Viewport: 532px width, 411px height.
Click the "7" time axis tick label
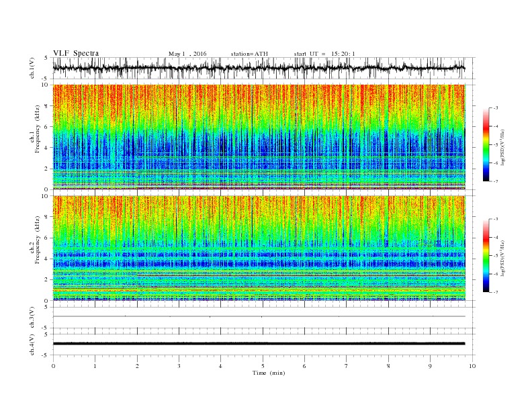tap(346, 366)
